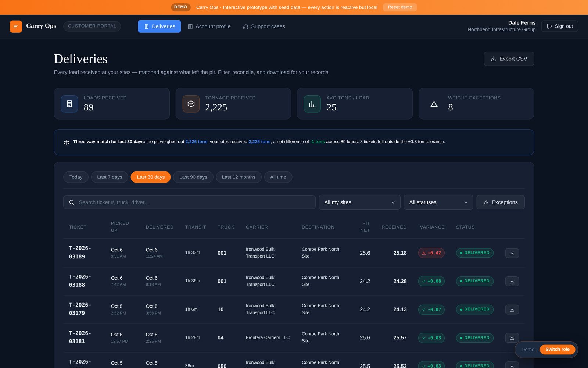Viewport: 588px width, 368px height.
Task: Open the Account profile tab
Action: (209, 26)
